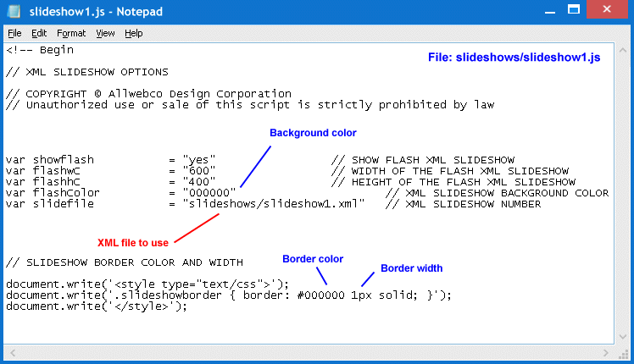Click the 'XML SLIDESHOW NUMBER' comment
The image size is (634, 364).
tap(464, 204)
